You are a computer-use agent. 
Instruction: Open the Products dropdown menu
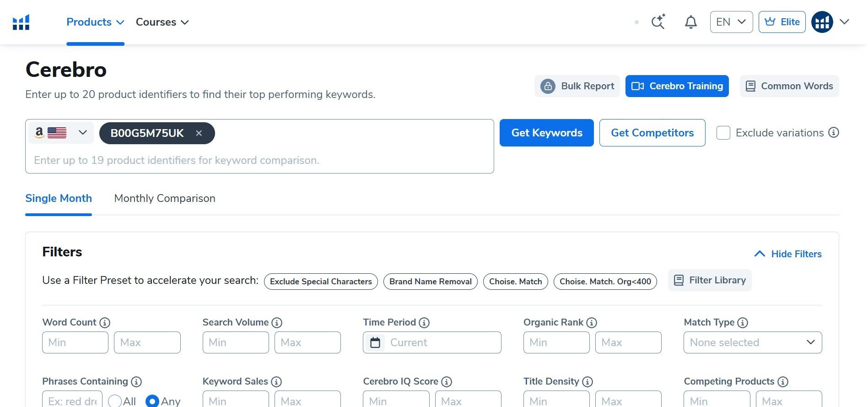tap(95, 22)
